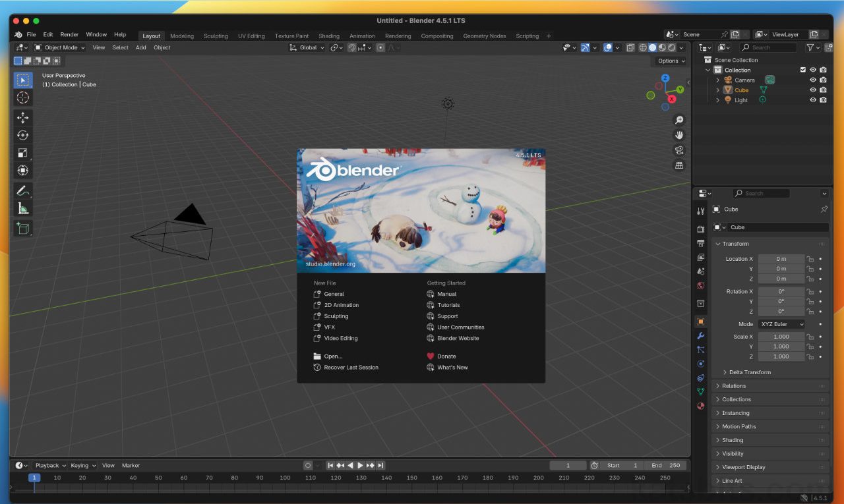Open the Tool properties tab

coord(701,211)
